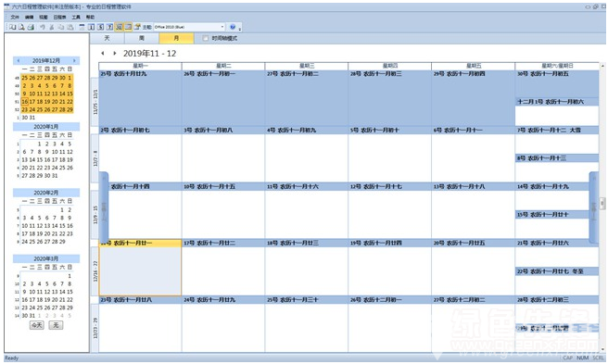
Task: Click the 2019年12月 mini calendar header
Action: [46, 60]
